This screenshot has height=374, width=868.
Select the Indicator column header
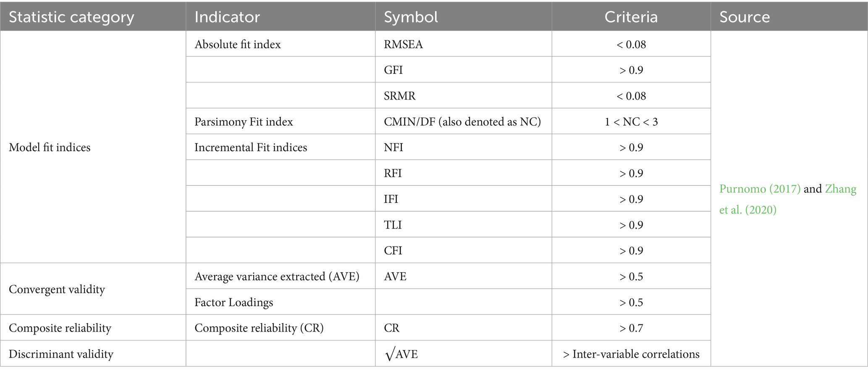click(227, 17)
